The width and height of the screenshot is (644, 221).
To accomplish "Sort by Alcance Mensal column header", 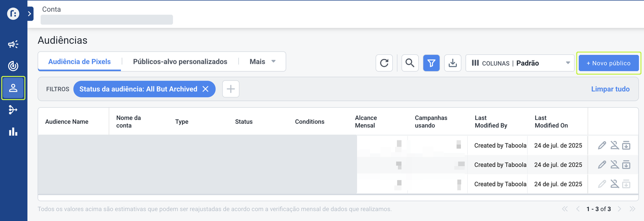I will point(366,122).
